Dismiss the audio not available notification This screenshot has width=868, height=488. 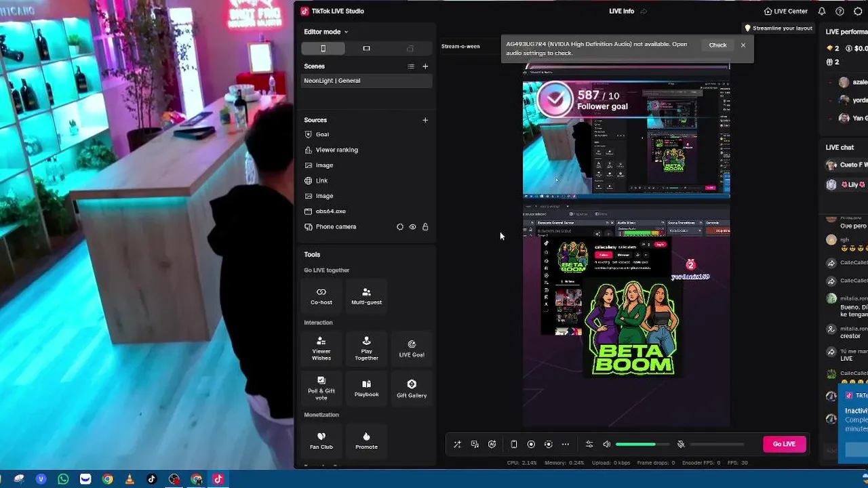point(743,45)
